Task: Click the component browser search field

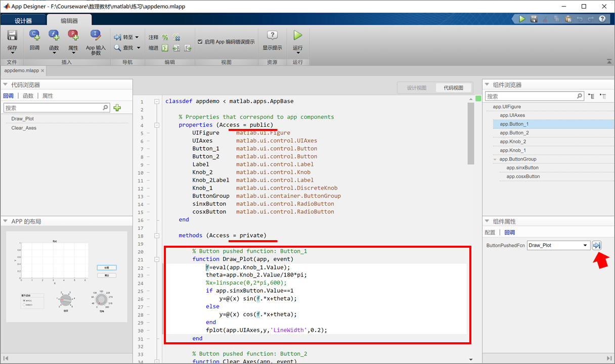Action: [x=530, y=96]
